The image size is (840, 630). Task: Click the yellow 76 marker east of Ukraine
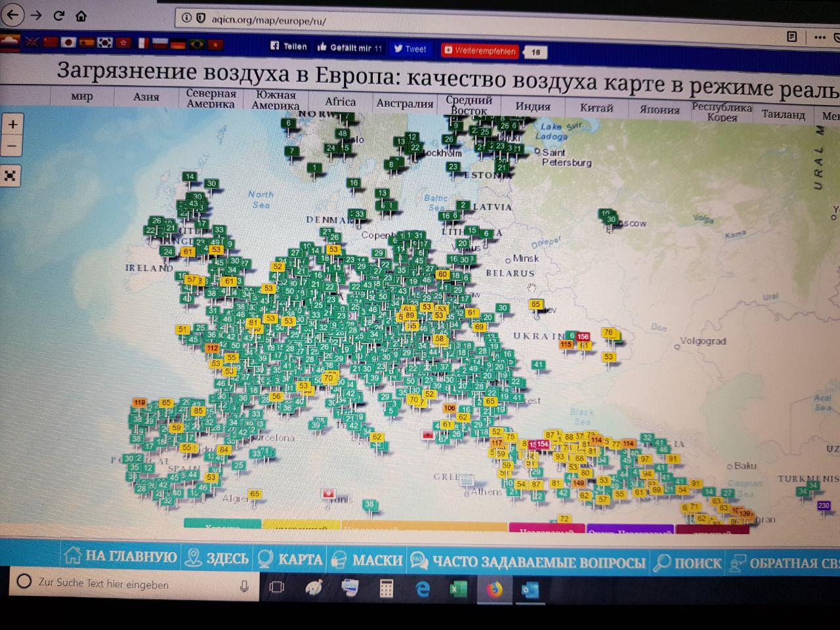point(608,332)
